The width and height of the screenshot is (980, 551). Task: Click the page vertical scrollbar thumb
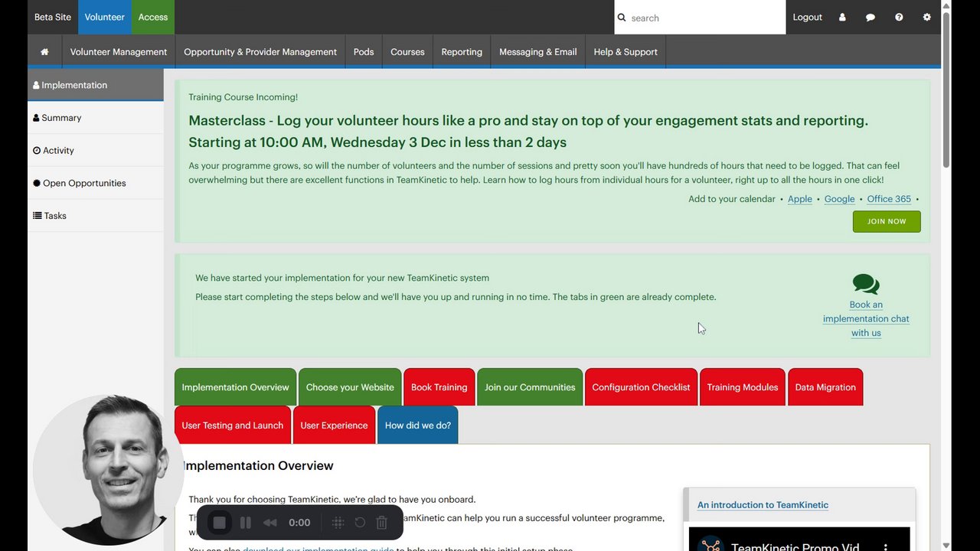pyautogui.click(x=946, y=90)
